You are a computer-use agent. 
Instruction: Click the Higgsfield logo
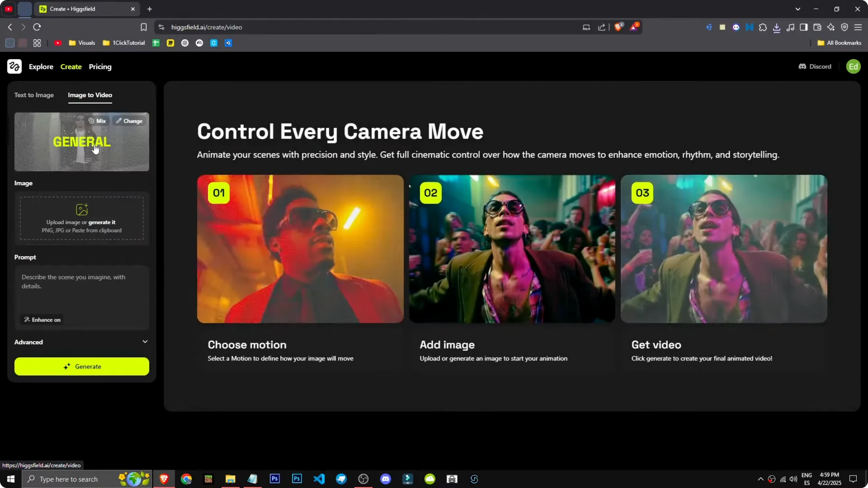coord(14,66)
